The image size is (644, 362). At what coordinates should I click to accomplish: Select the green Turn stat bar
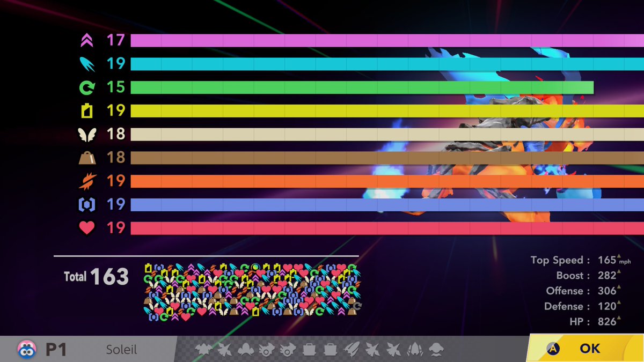(362, 87)
